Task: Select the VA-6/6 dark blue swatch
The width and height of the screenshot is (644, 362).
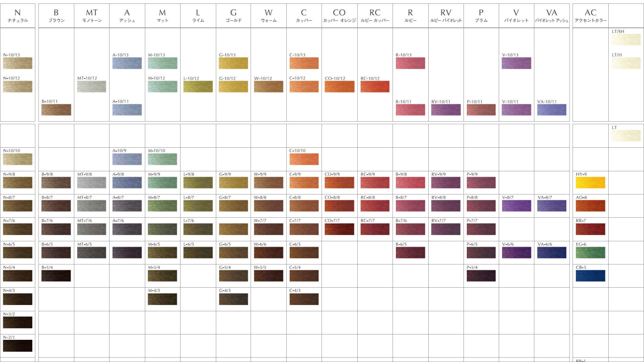Action: pyautogui.click(x=552, y=252)
